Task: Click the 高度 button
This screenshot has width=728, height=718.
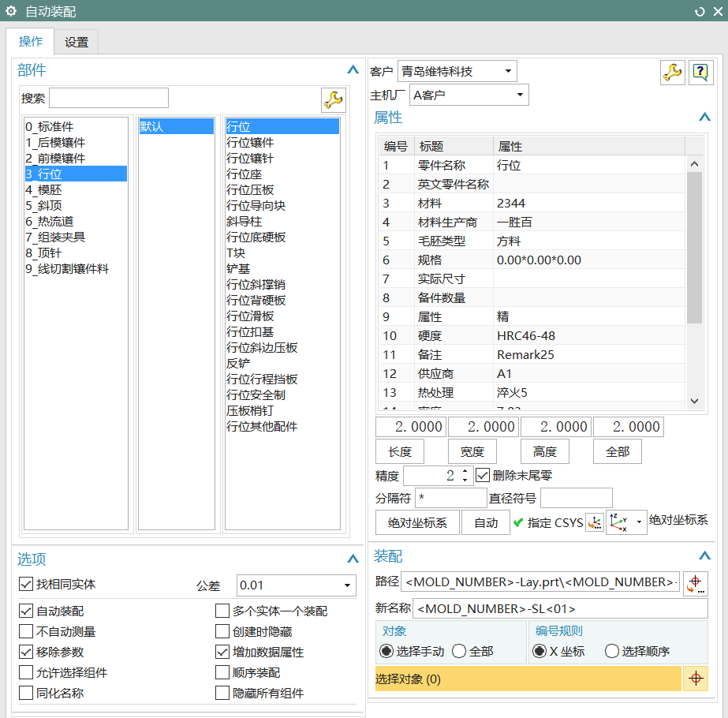Action: [544, 451]
